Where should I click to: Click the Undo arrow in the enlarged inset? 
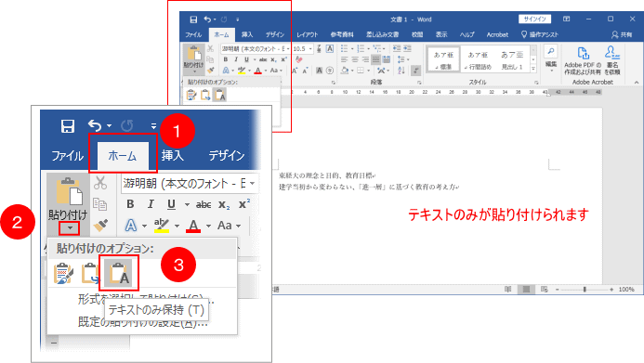coord(95,125)
